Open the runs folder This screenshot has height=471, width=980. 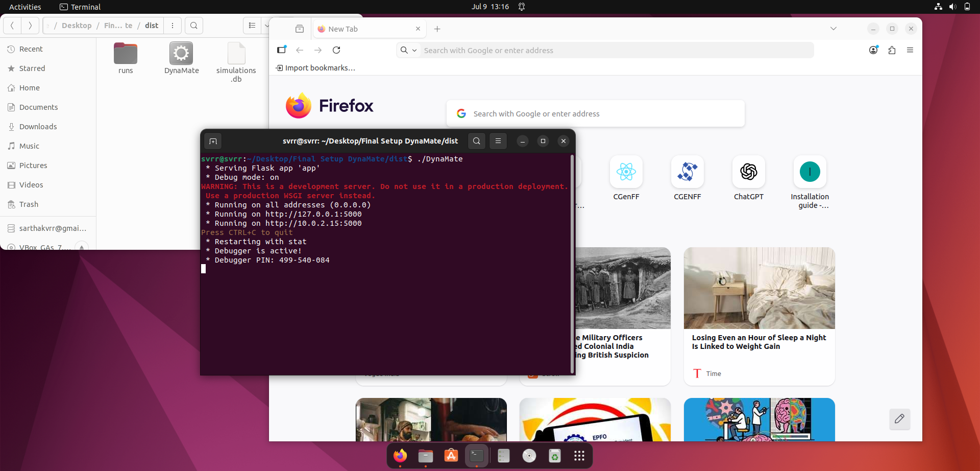point(126,58)
